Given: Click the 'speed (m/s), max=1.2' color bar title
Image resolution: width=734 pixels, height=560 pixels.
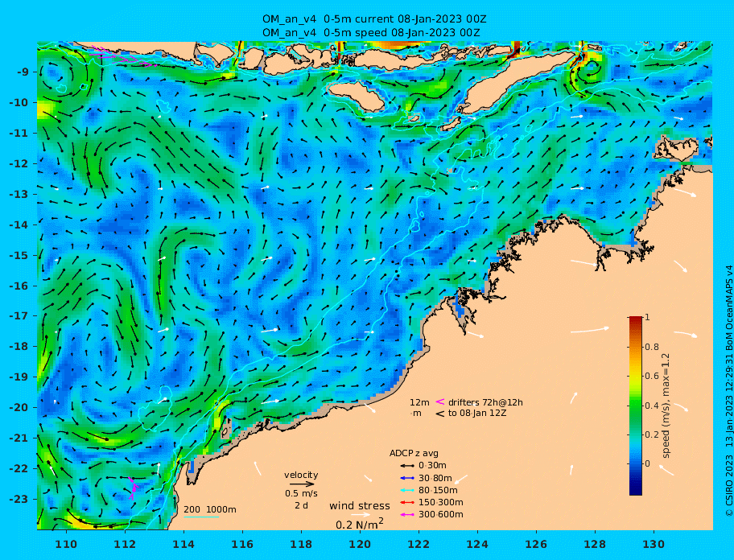Looking at the screenshot, I should coord(666,406).
